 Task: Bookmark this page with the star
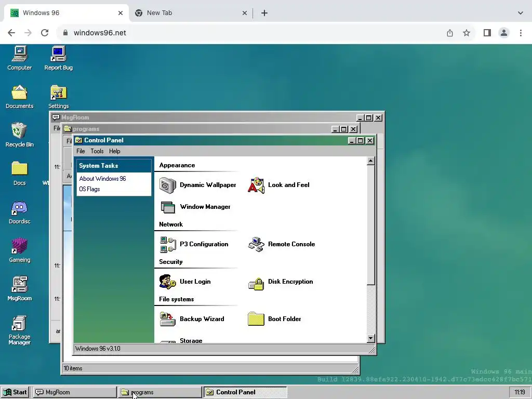pos(467,33)
